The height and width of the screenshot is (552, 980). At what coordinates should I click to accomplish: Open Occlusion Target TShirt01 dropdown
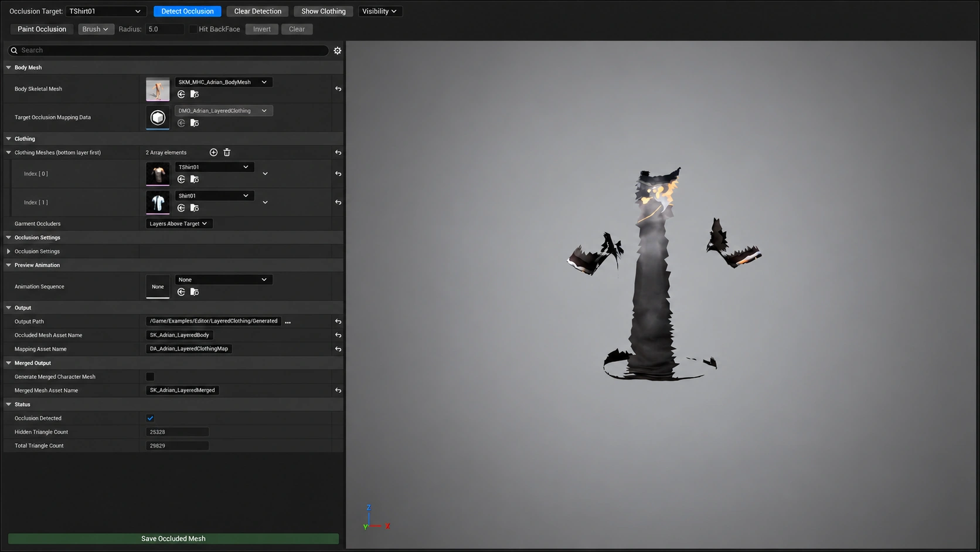pyautogui.click(x=106, y=11)
